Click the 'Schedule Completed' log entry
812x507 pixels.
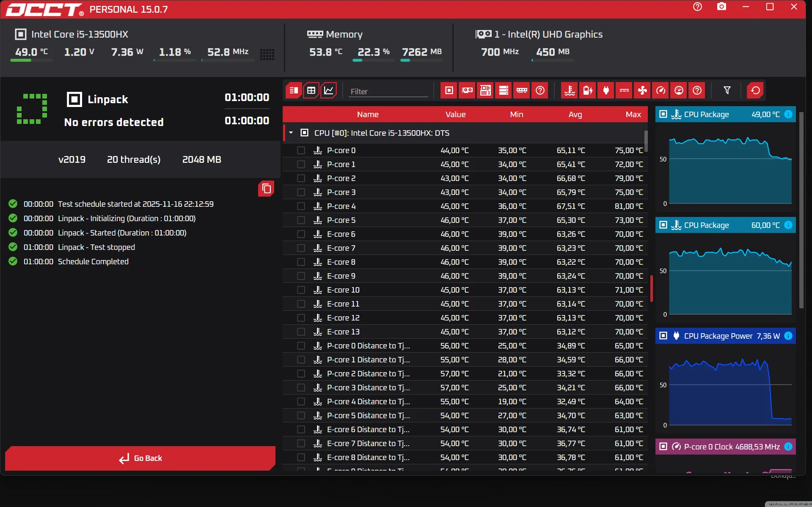pos(93,261)
